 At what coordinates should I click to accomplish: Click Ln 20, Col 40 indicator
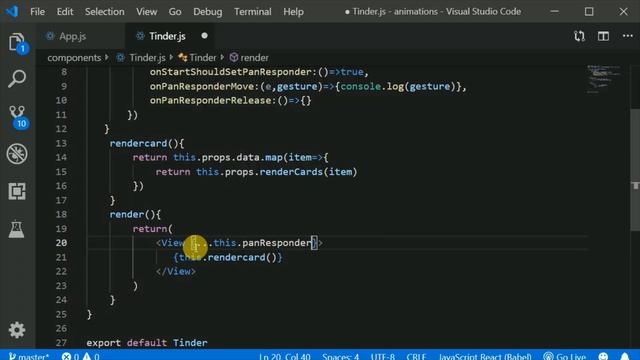284,356
